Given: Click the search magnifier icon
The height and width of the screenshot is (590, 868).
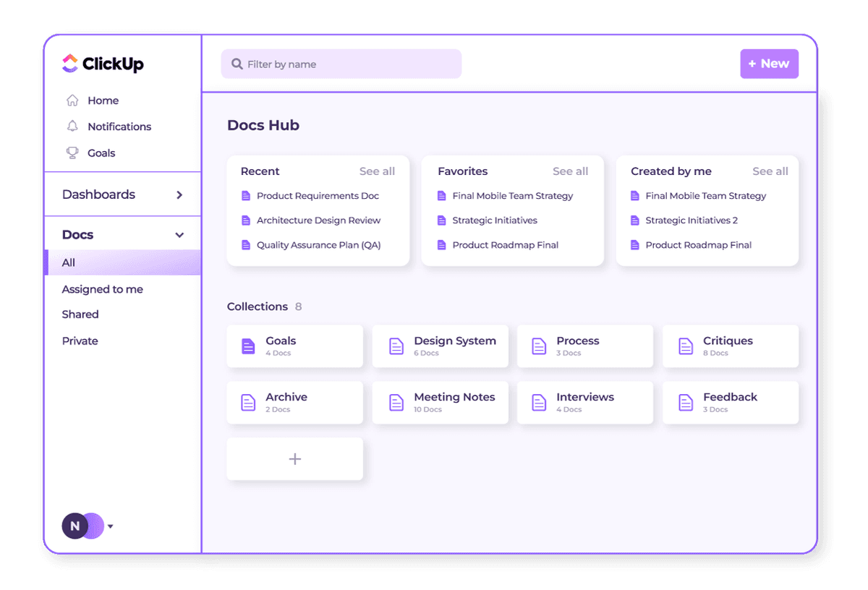Looking at the screenshot, I should 237,64.
